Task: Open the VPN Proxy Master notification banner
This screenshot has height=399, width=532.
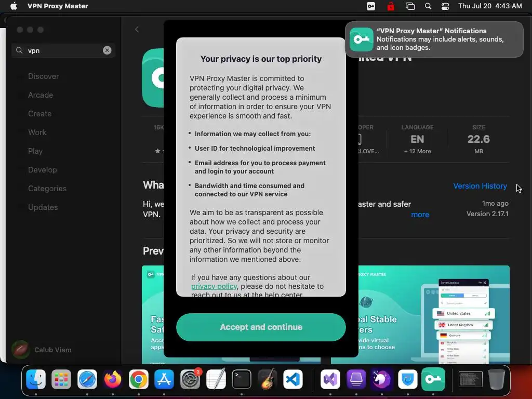Action: click(x=434, y=39)
